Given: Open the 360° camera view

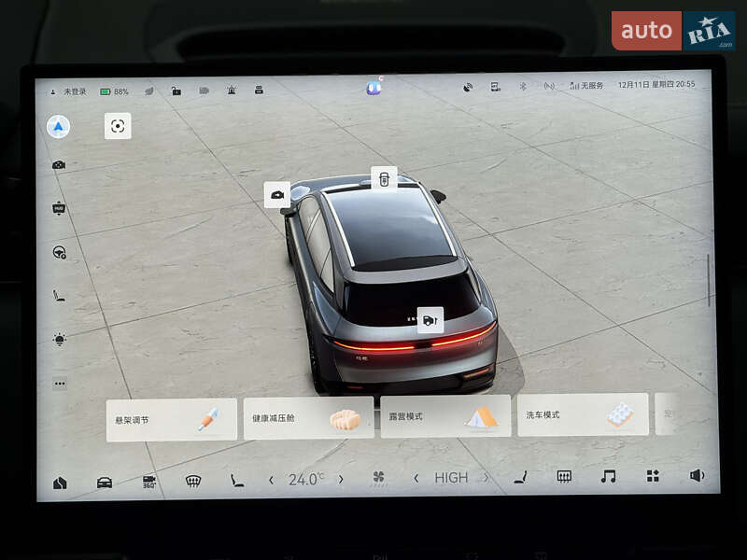Looking at the screenshot, I should [x=149, y=481].
